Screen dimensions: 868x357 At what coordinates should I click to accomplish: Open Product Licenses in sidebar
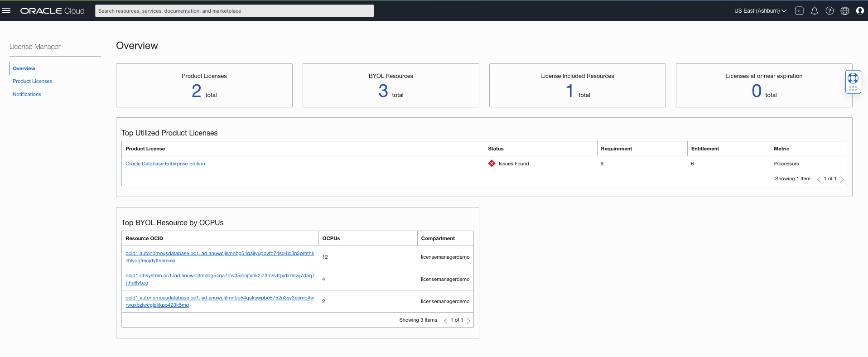[32, 81]
